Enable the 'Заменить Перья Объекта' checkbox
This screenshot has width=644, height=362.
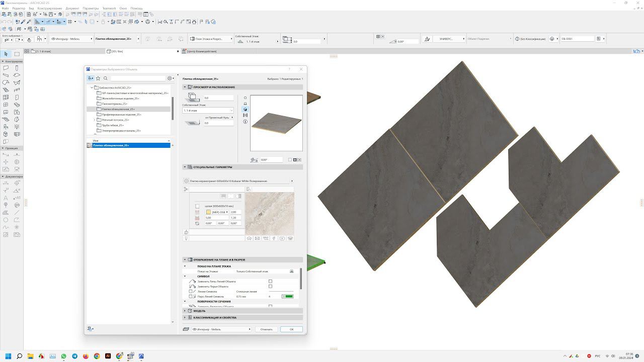[x=270, y=287]
